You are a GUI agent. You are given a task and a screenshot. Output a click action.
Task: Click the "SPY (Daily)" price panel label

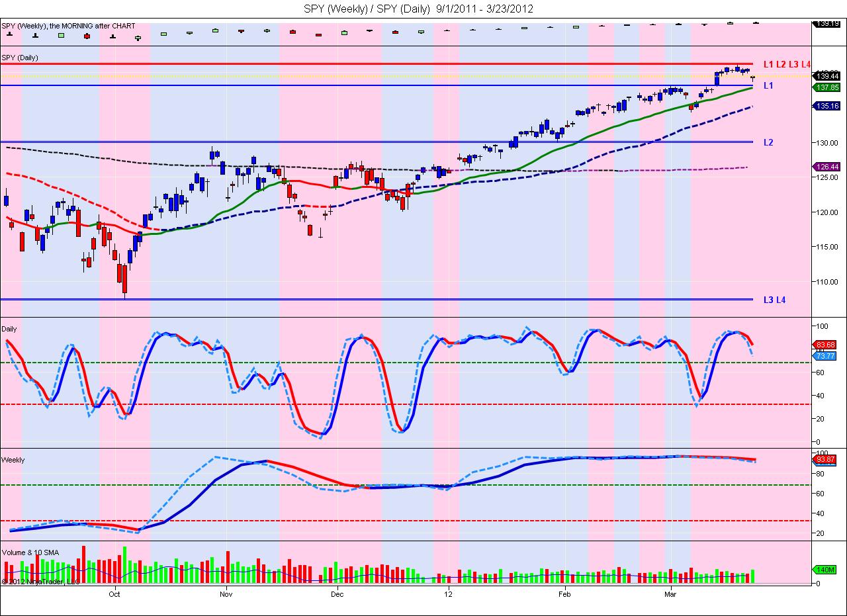(x=20, y=58)
